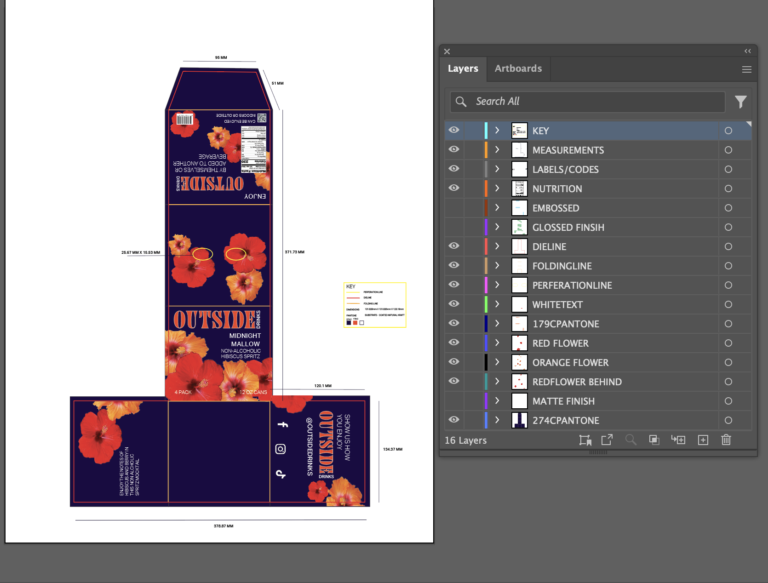768x583 pixels.
Task: Switch to the Artboards tab
Action: pyautogui.click(x=518, y=69)
